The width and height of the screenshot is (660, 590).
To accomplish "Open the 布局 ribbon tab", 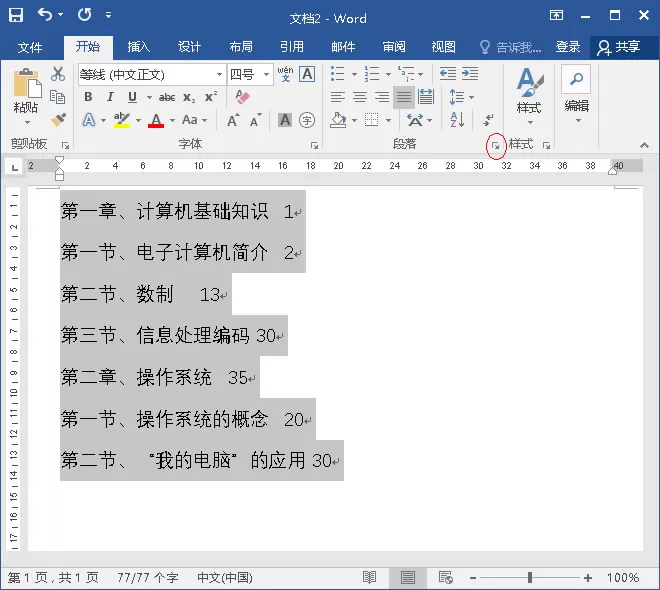I will pyautogui.click(x=241, y=47).
